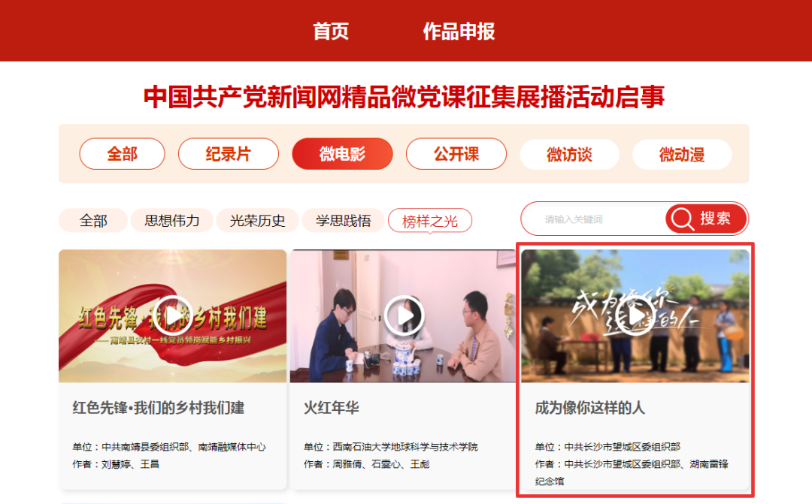Play the 火红年华 video
The image size is (812, 504).
404,315
